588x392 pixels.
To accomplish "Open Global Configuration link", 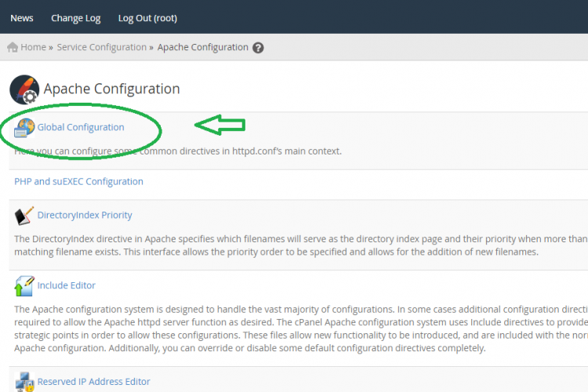I will coord(81,127).
